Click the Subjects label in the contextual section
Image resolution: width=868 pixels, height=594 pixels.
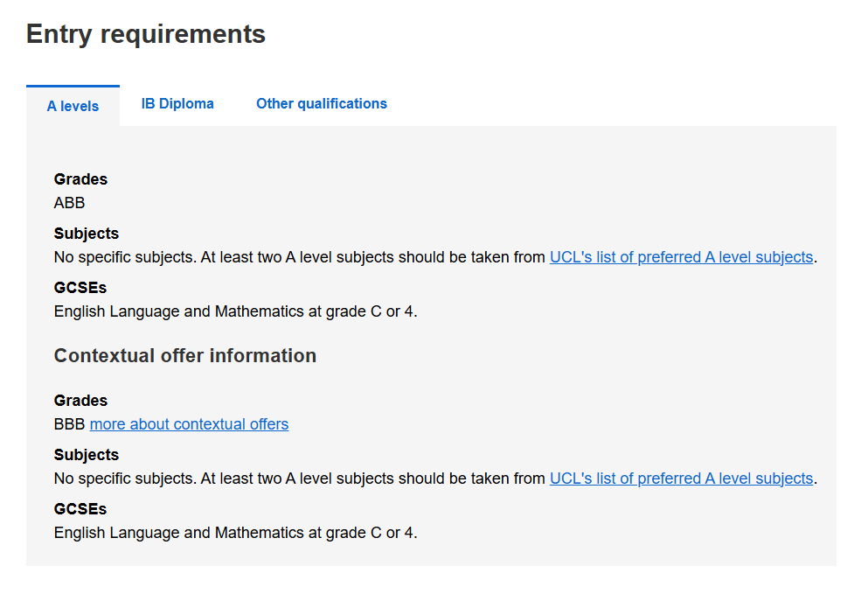pos(86,454)
